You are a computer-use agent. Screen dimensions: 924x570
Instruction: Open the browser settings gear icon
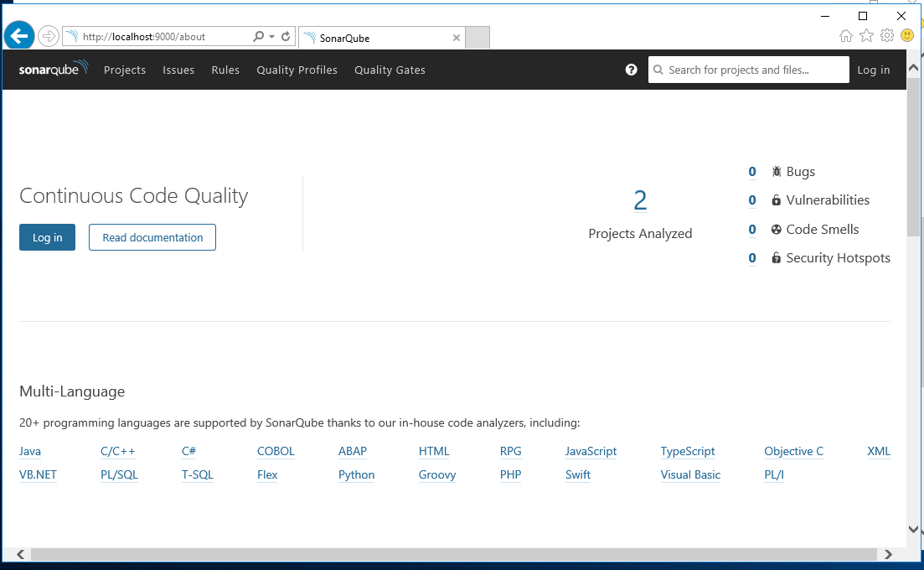(887, 35)
